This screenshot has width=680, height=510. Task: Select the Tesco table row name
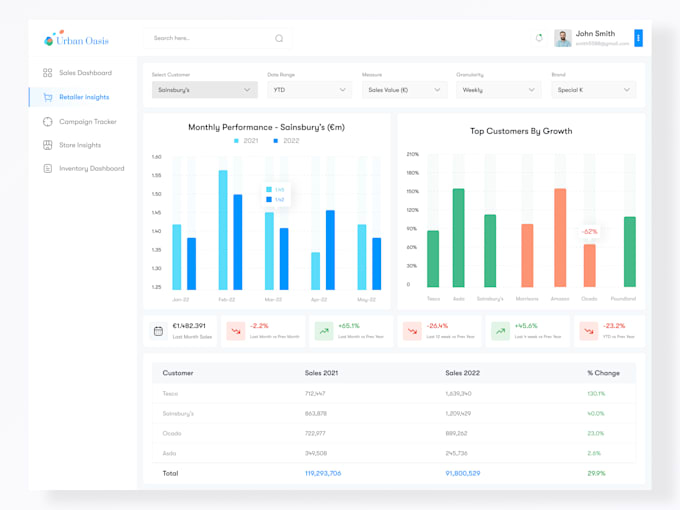[170, 393]
